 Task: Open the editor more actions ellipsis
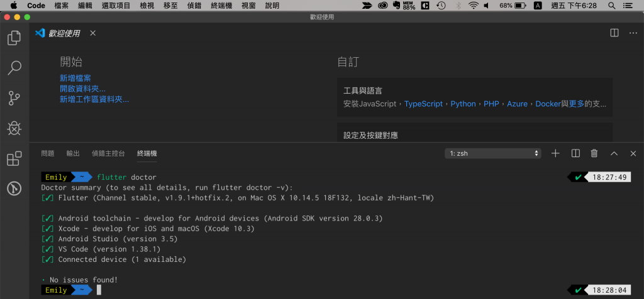[x=633, y=33]
